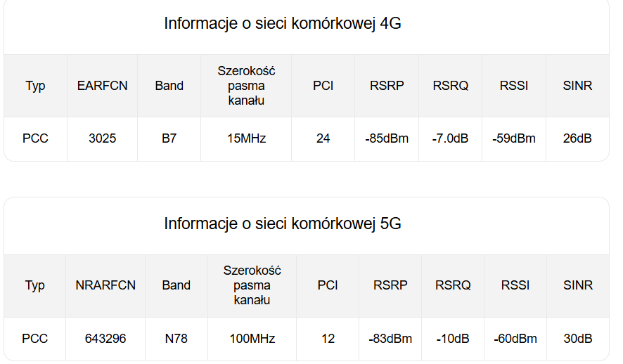Click the 100MHz channel bandwidth value

coord(252,339)
